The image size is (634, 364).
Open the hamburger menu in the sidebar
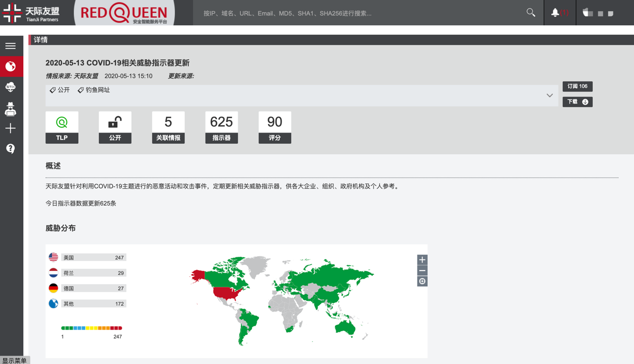click(x=11, y=46)
